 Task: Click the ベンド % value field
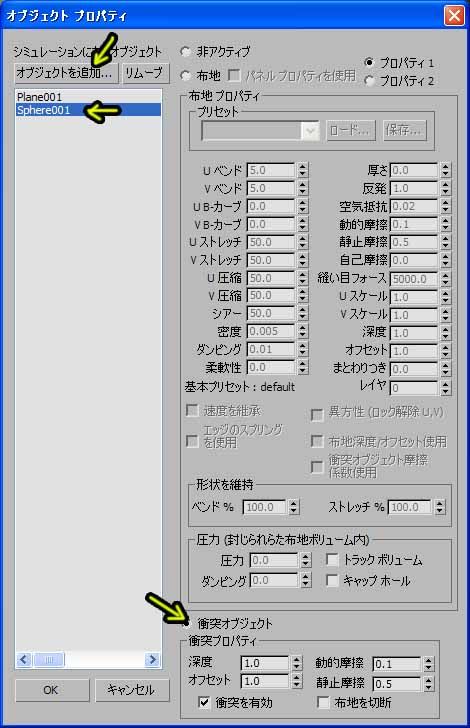point(264,507)
